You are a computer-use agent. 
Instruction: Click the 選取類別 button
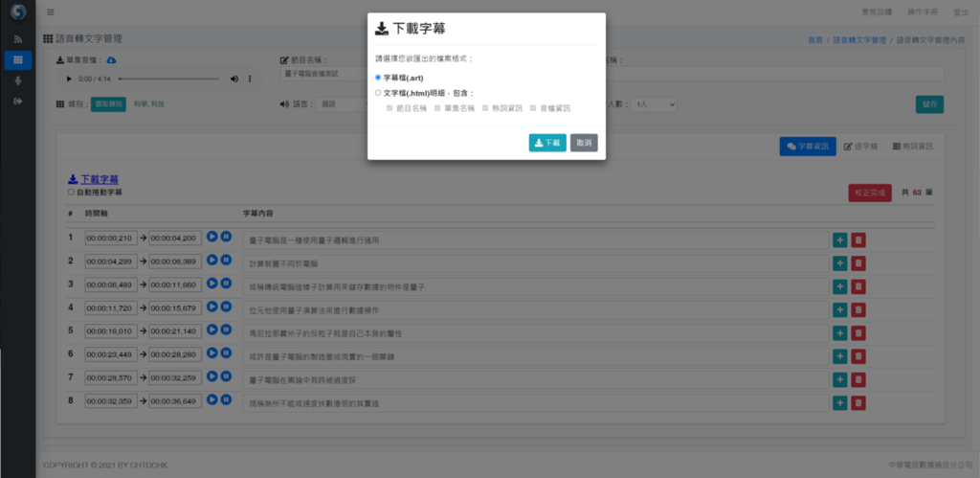click(108, 103)
